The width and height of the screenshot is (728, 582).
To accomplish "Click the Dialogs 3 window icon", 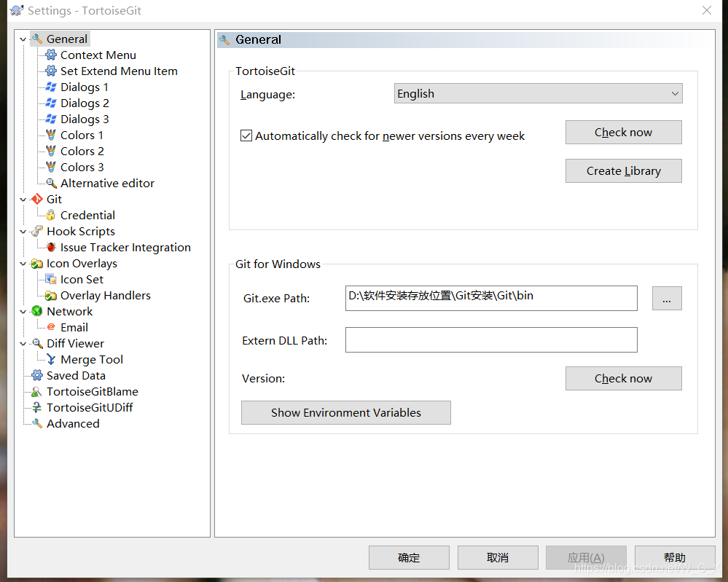I will click(50, 119).
